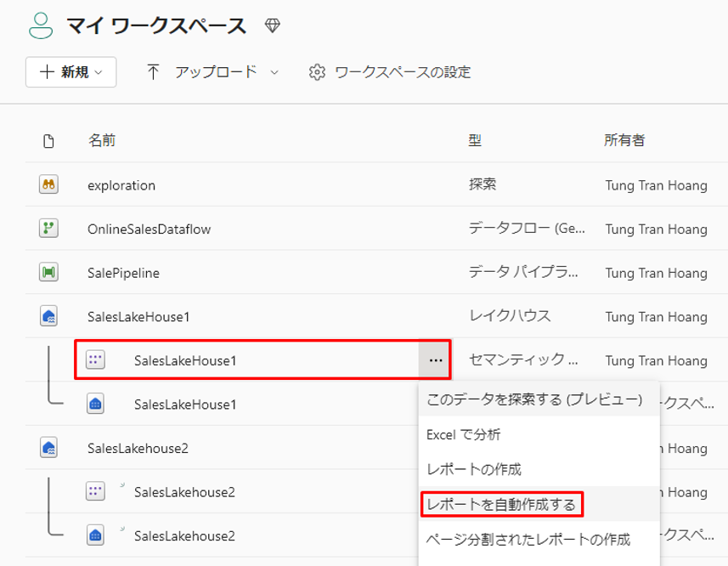Image resolution: width=728 pixels, height=566 pixels.
Task: Sort by the 名前 column header
Action: coord(102,140)
